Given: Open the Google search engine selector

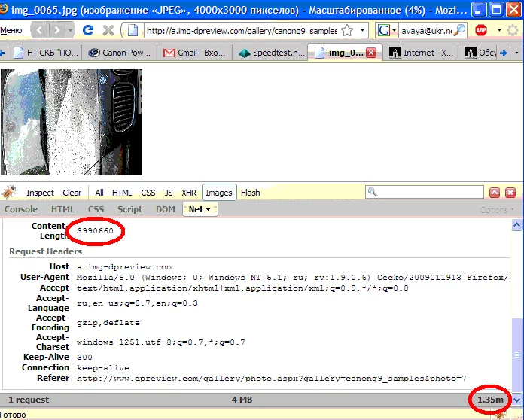Looking at the screenshot, I should [387, 30].
